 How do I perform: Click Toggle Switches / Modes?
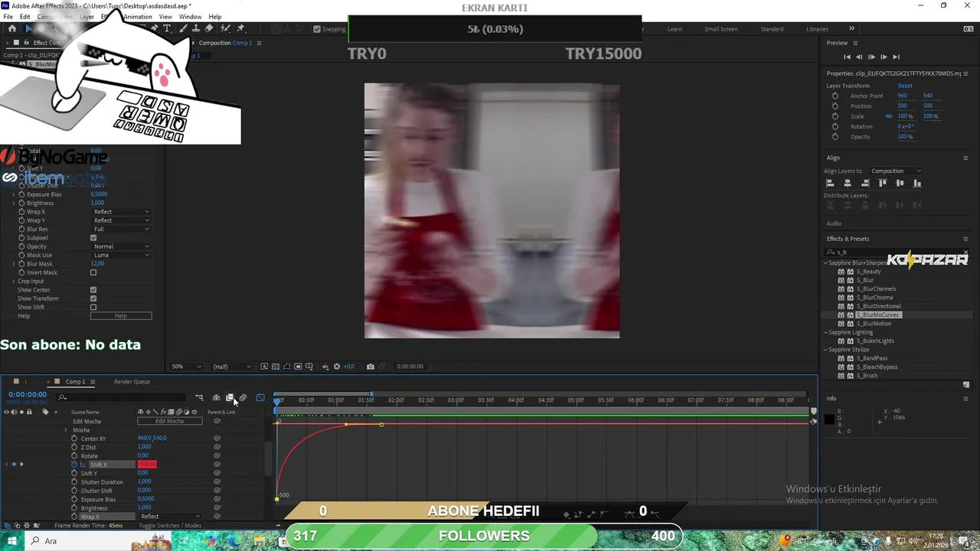tap(170, 526)
